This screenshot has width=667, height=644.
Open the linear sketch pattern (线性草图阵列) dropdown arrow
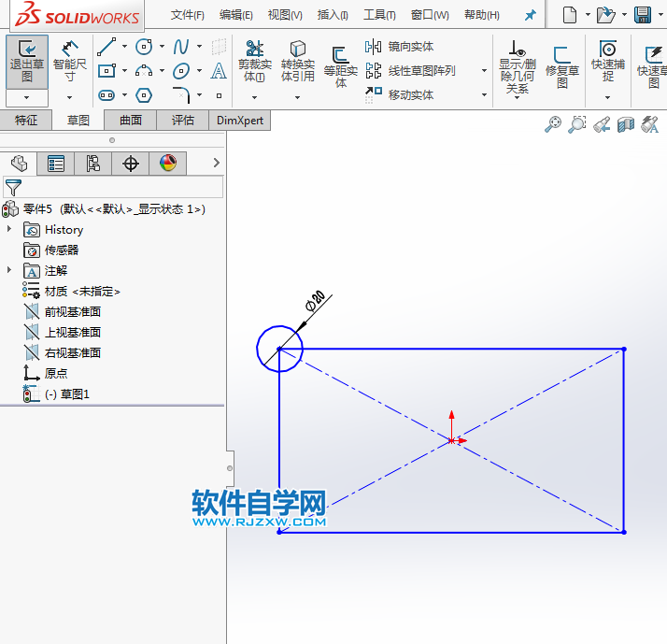[484, 71]
